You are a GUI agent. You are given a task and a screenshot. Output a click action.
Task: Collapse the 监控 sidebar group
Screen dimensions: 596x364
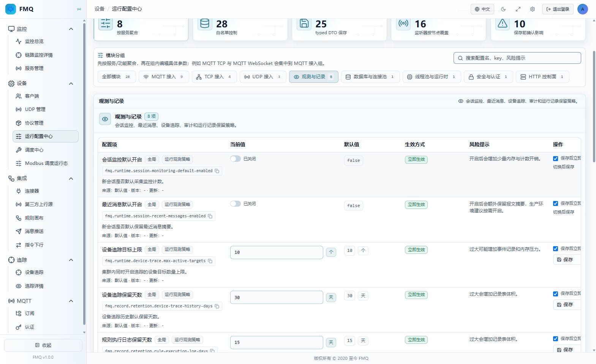(x=71, y=29)
